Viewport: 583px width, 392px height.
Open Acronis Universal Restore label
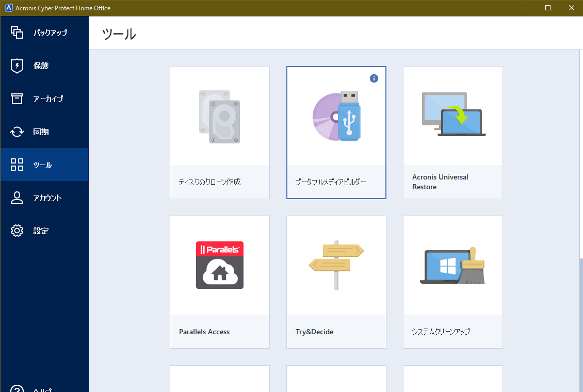440,182
